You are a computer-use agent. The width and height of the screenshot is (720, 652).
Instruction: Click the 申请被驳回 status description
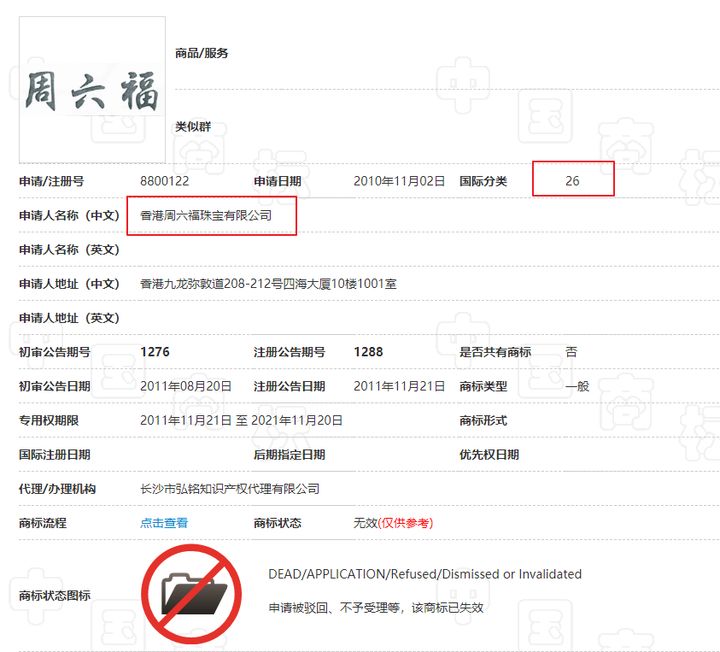(x=376, y=608)
